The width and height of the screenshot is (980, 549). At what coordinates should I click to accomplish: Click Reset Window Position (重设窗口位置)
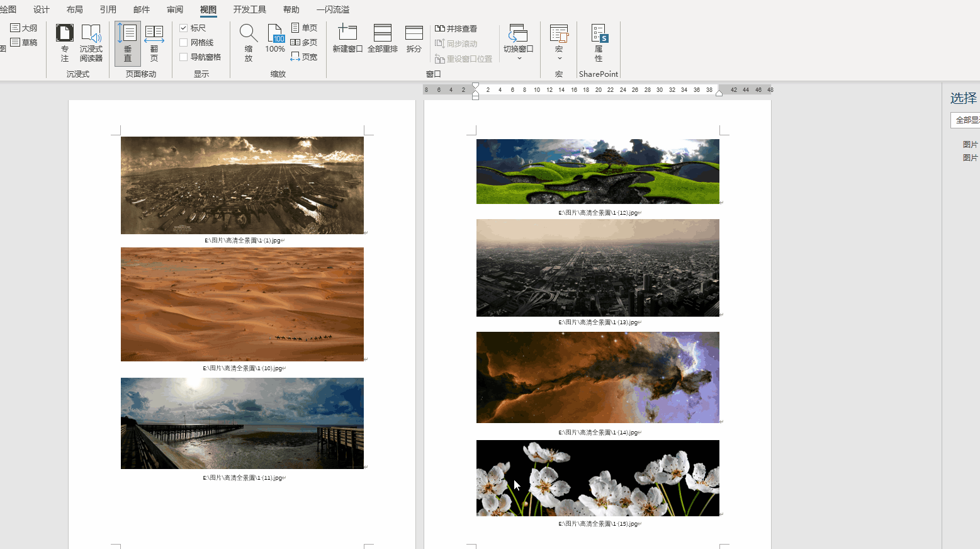pyautogui.click(x=464, y=59)
